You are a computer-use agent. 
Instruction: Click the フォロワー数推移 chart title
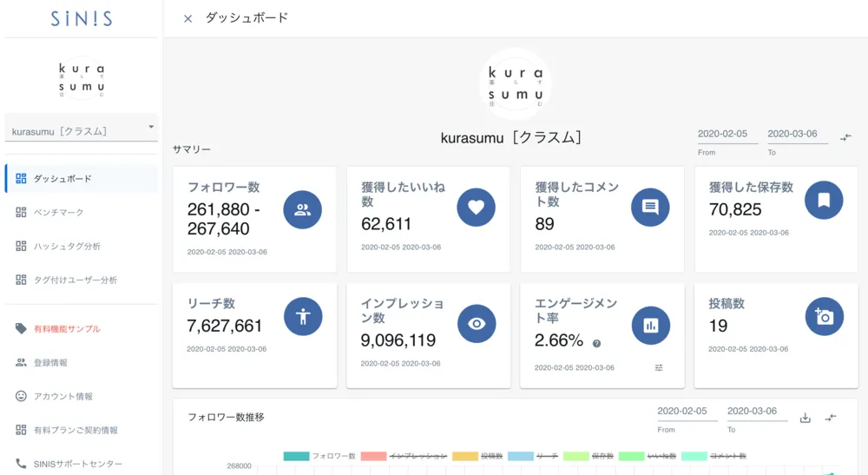pyautogui.click(x=226, y=418)
